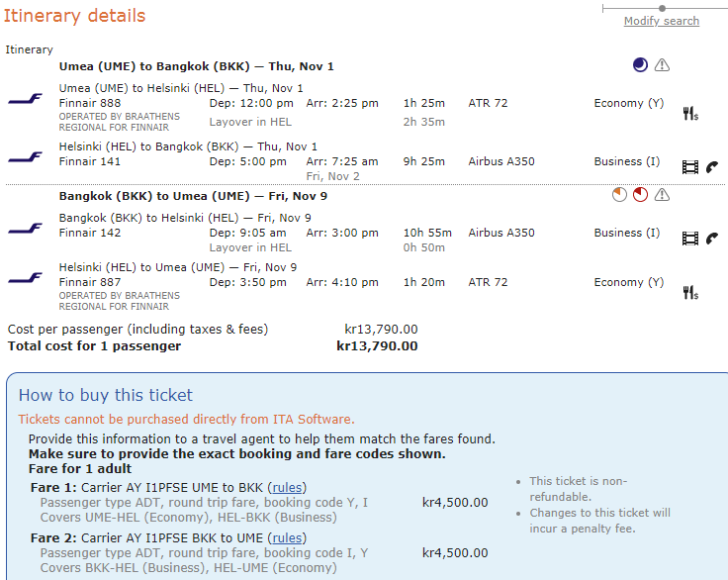This screenshot has height=580, width=728.
Task: Click Finnair logo beside flight 142
Action: pyautogui.click(x=26, y=229)
